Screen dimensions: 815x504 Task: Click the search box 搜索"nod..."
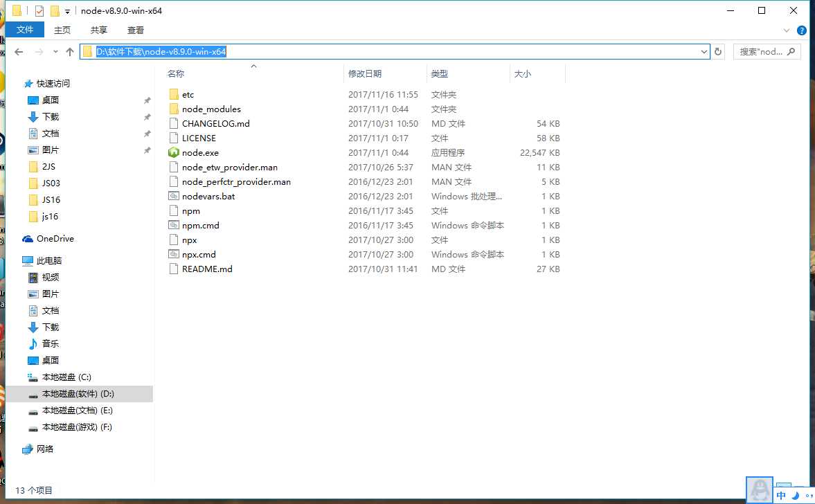767,51
